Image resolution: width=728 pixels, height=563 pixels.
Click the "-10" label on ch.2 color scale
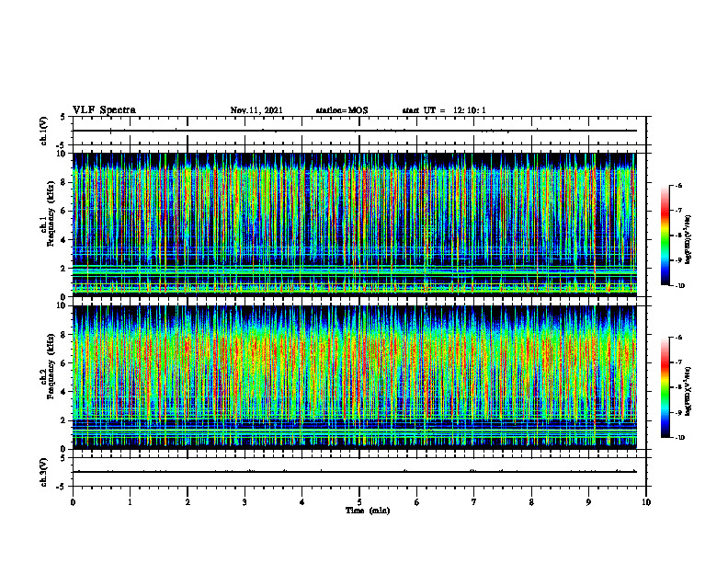(x=680, y=438)
